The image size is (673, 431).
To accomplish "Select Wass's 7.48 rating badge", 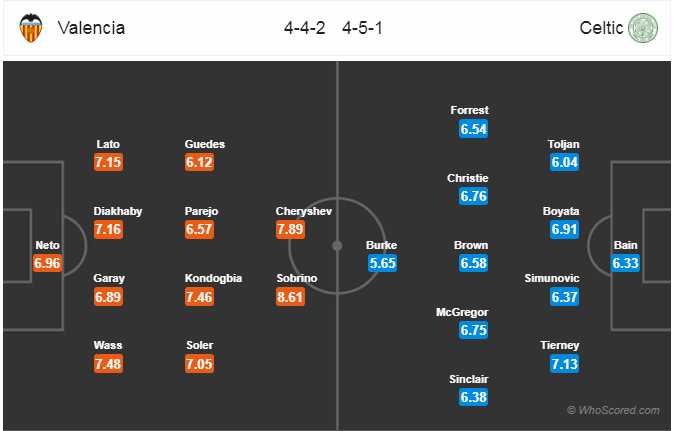I will click(109, 364).
